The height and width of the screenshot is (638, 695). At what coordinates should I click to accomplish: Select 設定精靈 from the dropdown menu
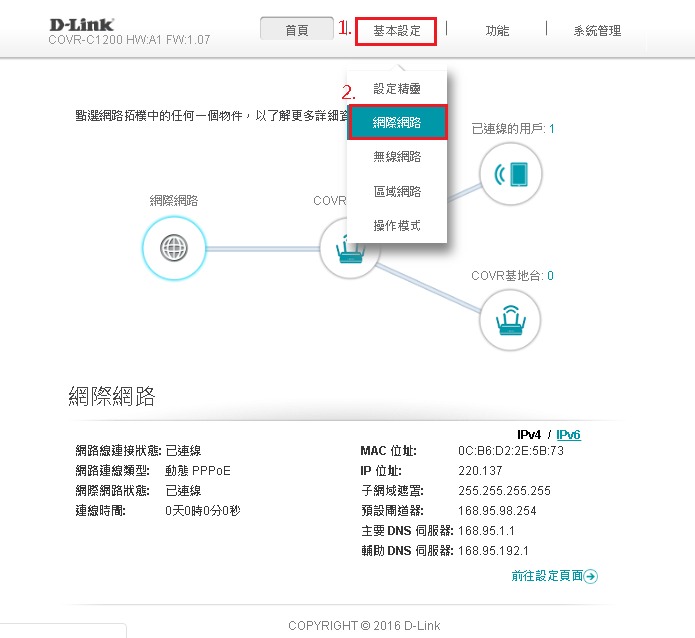tap(397, 89)
